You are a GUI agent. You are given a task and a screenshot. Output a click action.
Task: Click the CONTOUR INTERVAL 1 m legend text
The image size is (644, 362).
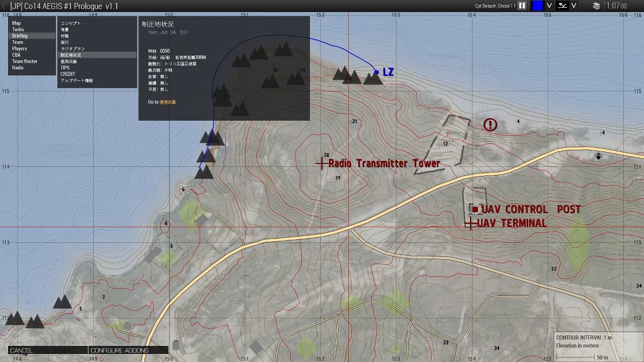[x=584, y=338]
